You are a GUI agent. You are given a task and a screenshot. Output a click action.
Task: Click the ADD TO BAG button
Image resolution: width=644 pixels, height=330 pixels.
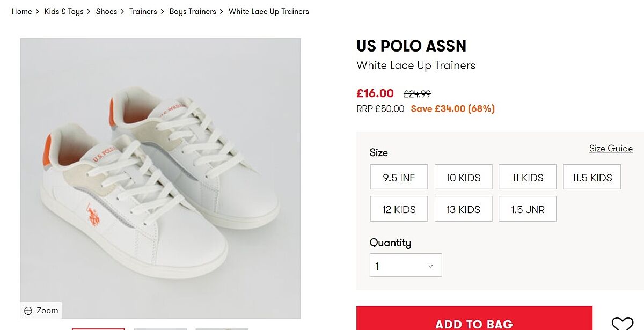click(474, 323)
